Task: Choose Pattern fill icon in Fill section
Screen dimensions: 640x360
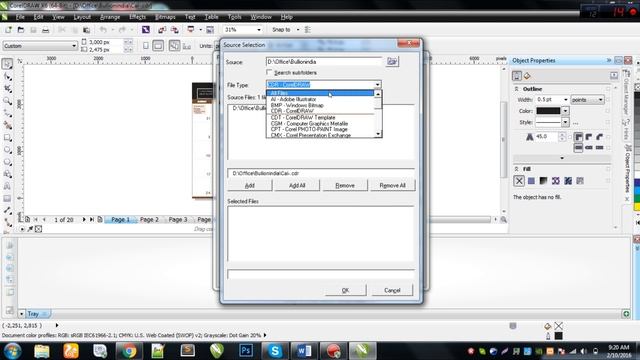Action: (556, 181)
